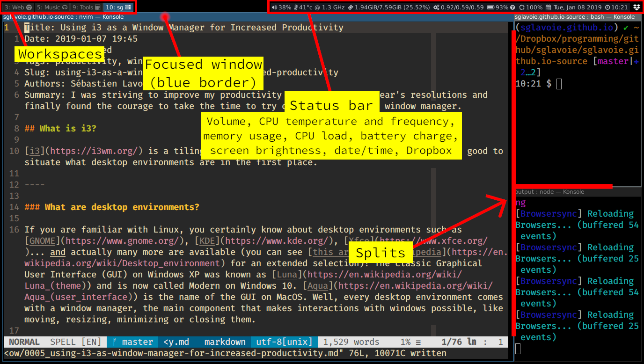
Task: Click the CPU load gears icon
Action: click(x=436, y=7)
